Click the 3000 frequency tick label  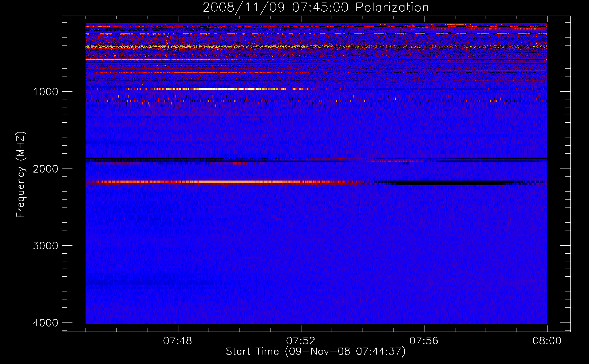pos(46,246)
